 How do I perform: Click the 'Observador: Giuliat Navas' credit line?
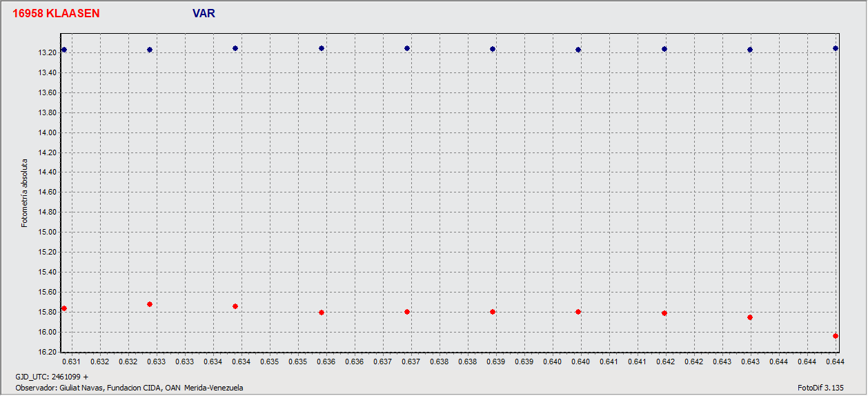coord(129,388)
